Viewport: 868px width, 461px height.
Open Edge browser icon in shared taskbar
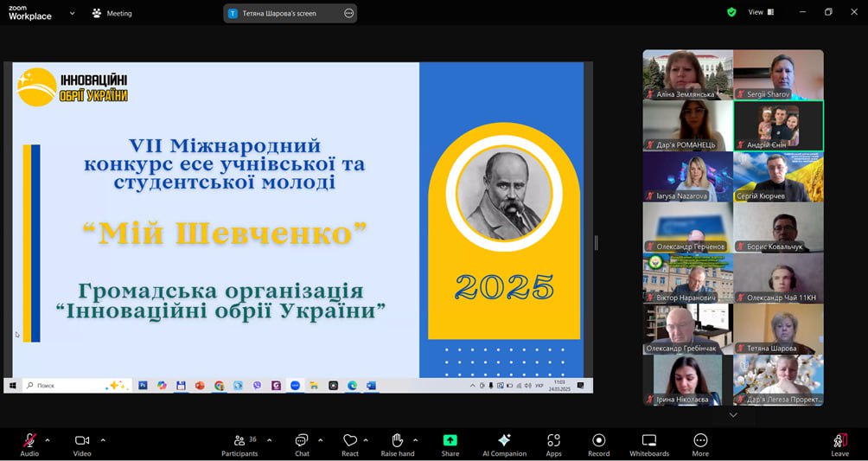click(x=352, y=386)
